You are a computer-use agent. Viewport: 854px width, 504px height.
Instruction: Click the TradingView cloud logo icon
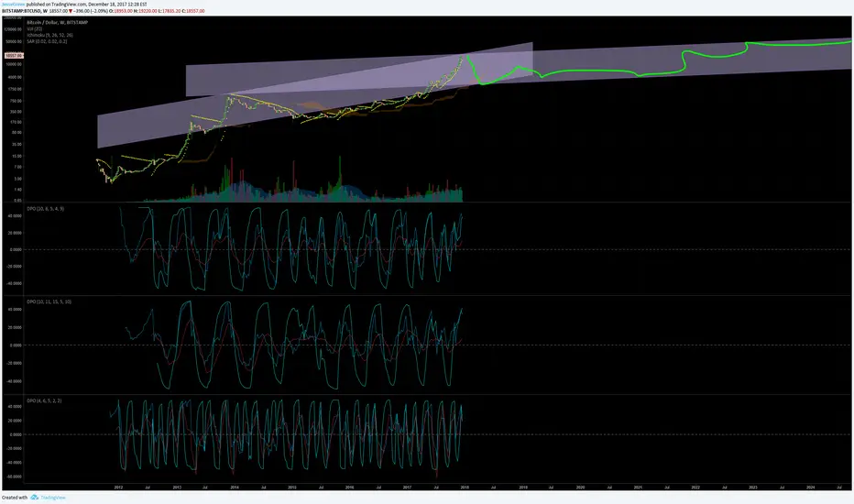[x=34, y=498]
